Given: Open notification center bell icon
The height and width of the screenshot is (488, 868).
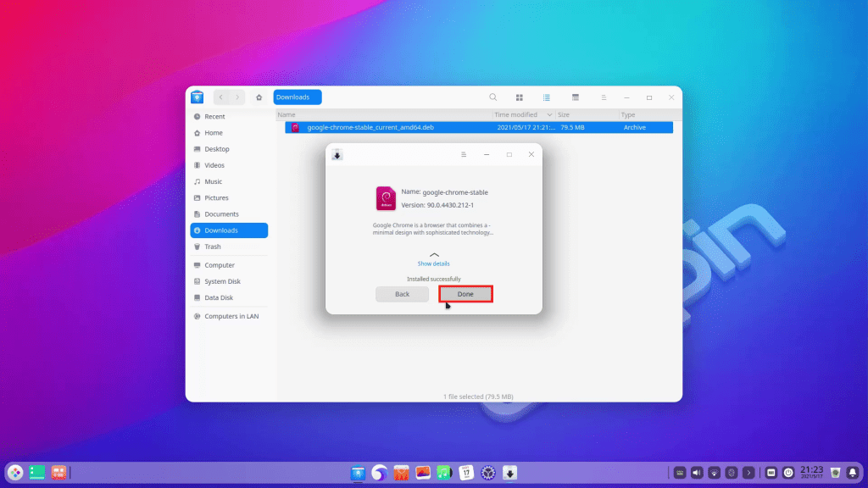Looking at the screenshot, I should (x=853, y=473).
